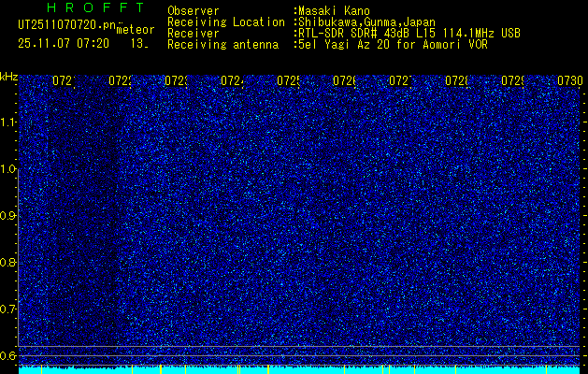Click the kHz axis unit label
The width and height of the screenshot is (588, 374).
pos(8,77)
